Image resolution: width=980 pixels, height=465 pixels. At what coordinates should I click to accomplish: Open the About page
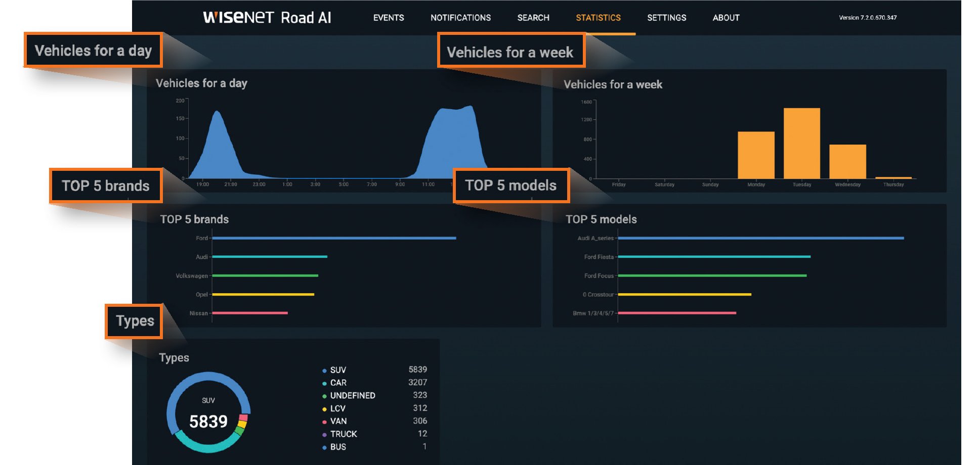pos(726,18)
